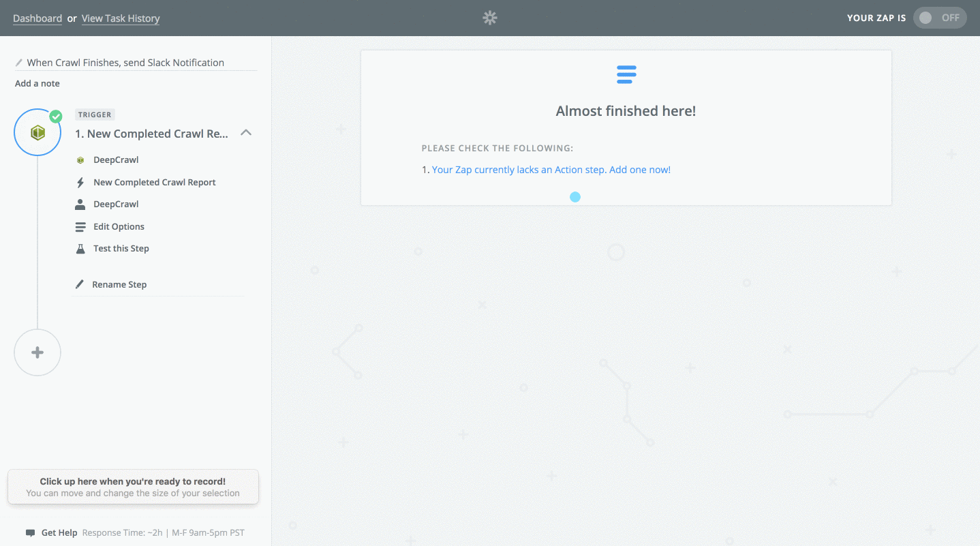Click the Zapier asterisk logo in header

(x=489, y=18)
